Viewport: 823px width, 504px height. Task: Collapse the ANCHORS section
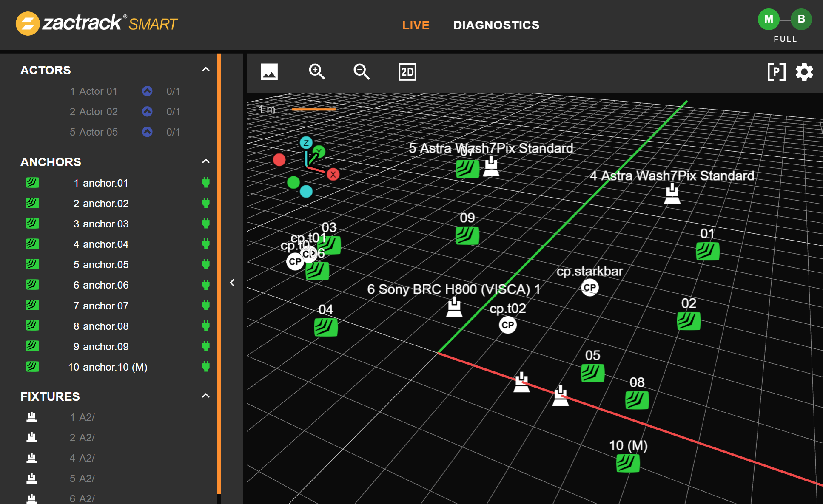click(206, 161)
